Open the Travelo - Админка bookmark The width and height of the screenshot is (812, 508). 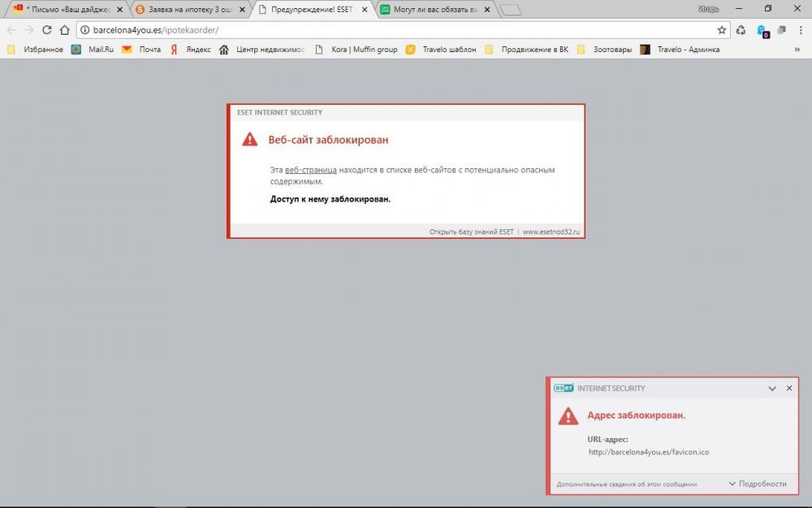(x=680, y=50)
